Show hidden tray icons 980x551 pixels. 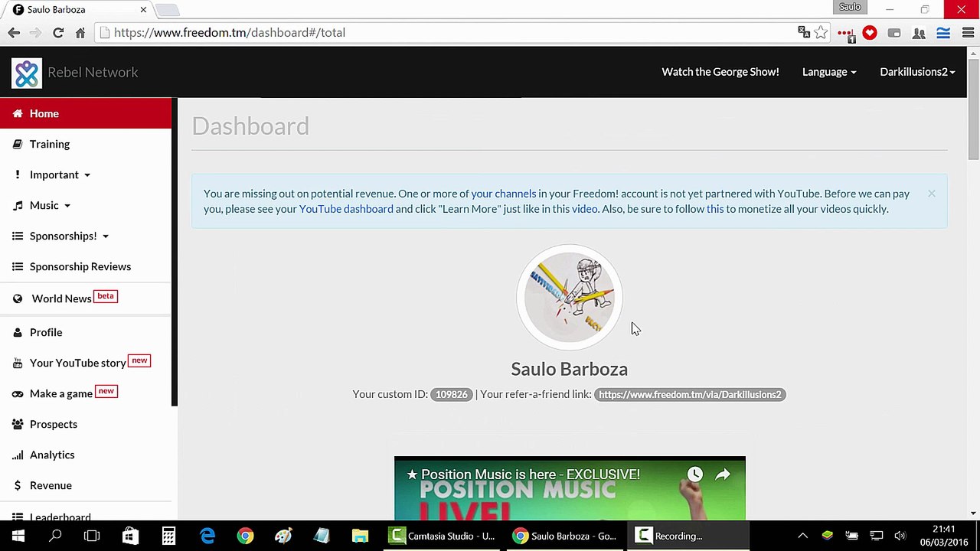point(802,536)
